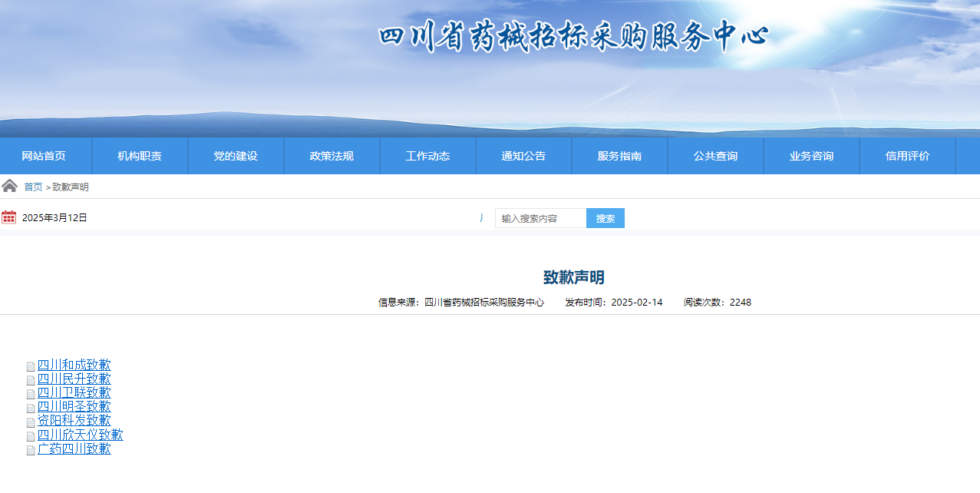Click 阅读次数：2248 text
Viewport: 980px width, 493px height.
pyautogui.click(x=718, y=303)
